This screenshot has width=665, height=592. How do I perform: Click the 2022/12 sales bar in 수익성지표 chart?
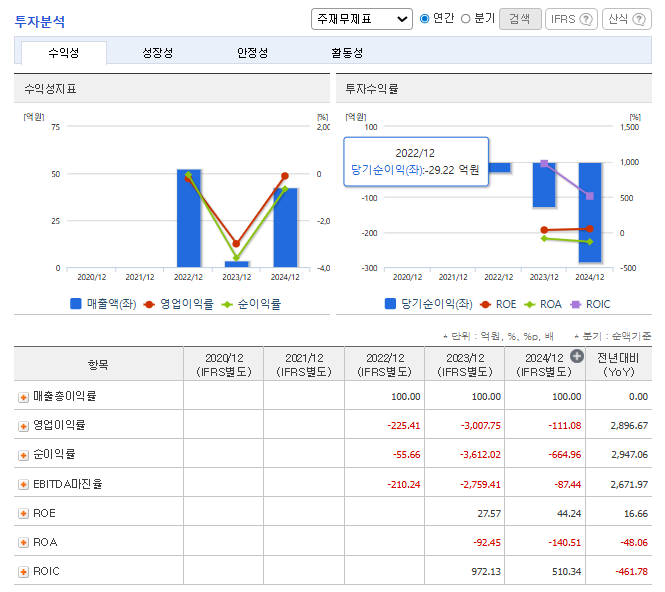pyautogui.click(x=189, y=218)
